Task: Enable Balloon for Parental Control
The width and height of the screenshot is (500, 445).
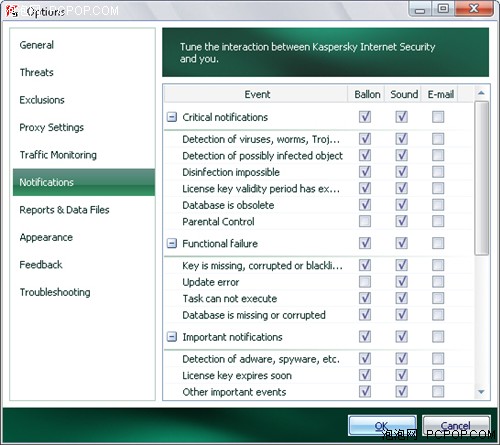Action: coord(365,221)
